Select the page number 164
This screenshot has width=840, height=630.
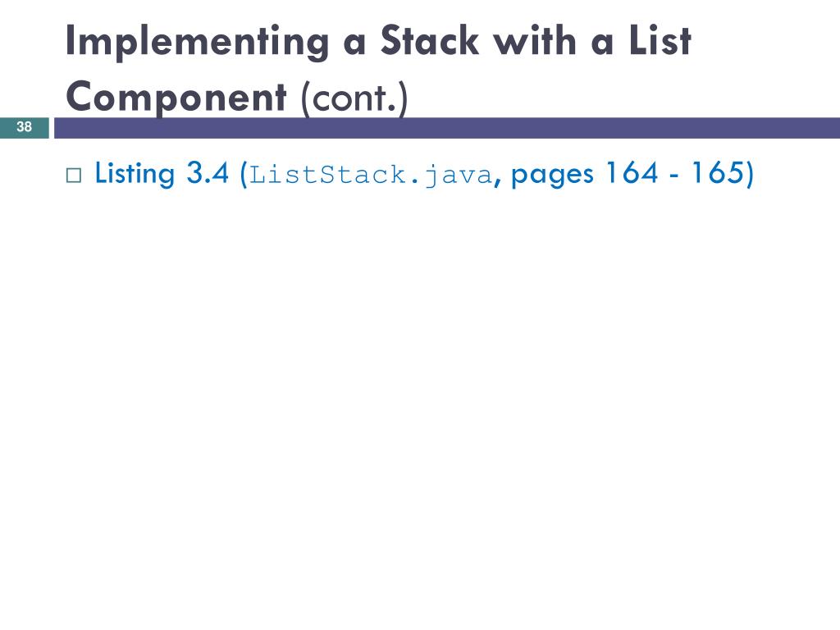632,172
